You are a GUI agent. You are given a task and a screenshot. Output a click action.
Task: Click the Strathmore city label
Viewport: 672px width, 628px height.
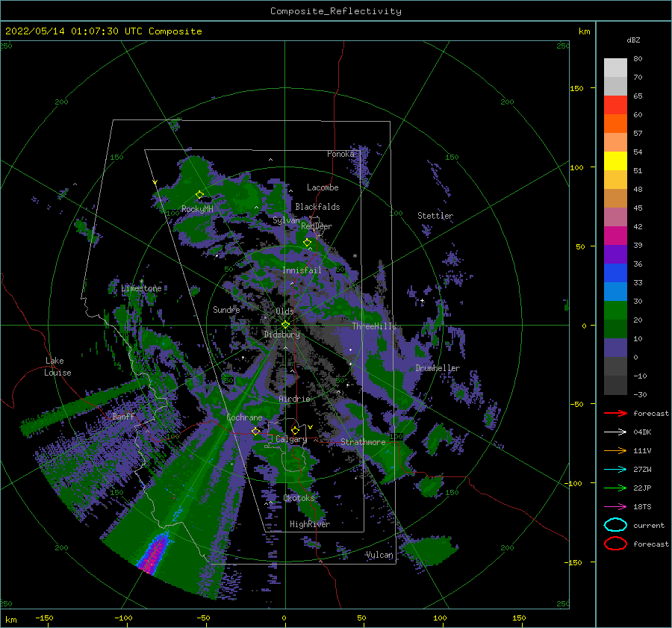pyautogui.click(x=363, y=442)
